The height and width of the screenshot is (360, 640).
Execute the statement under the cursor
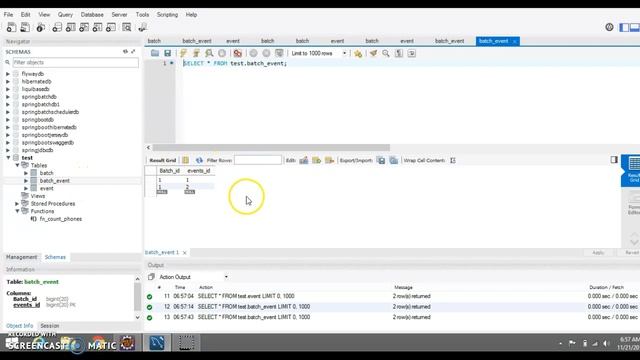coord(196,53)
